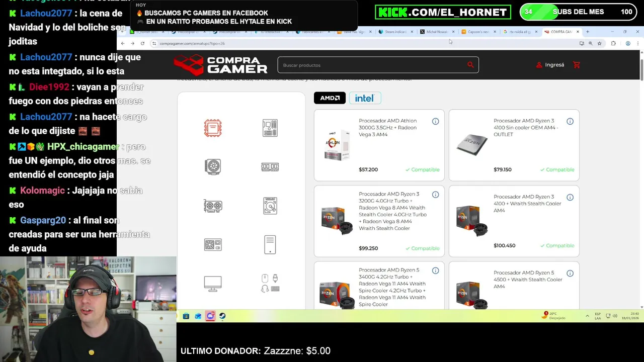Reload the page with the refresh icon

tap(142, 44)
